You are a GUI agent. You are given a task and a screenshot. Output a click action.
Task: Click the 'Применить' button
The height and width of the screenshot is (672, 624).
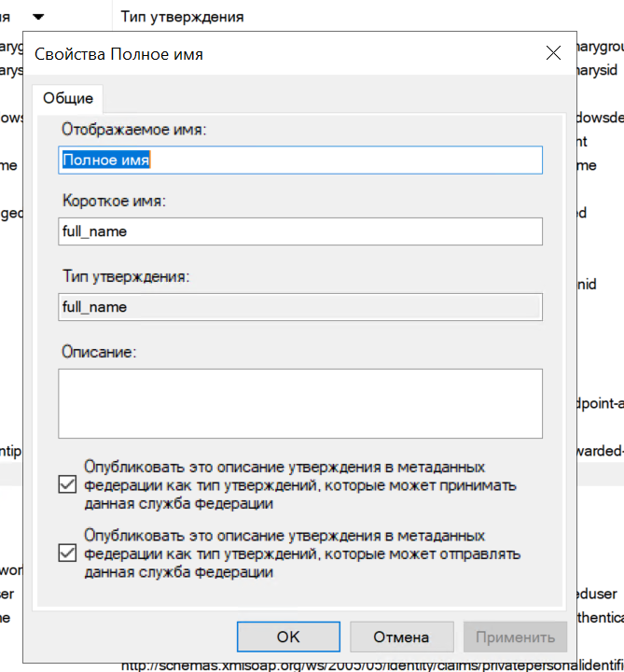click(515, 637)
